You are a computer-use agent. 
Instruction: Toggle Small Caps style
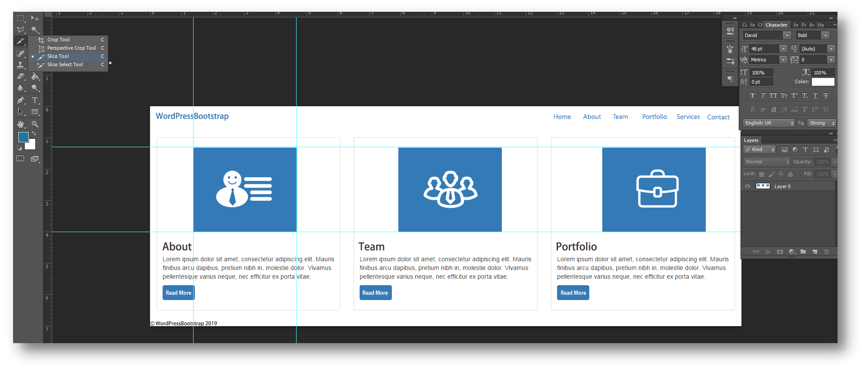pyautogui.click(x=784, y=95)
